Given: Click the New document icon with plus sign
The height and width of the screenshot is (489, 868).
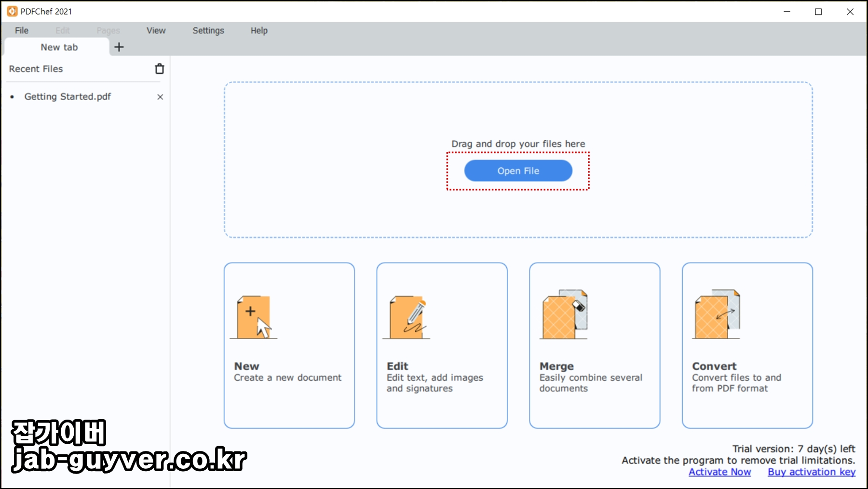Looking at the screenshot, I should pyautogui.click(x=254, y=317).
